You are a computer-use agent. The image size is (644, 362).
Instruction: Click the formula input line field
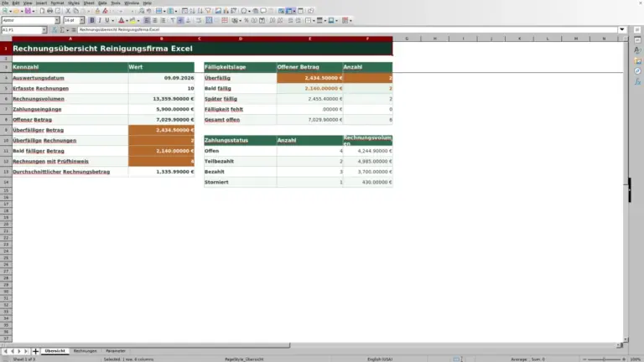(x=347, y=29)
